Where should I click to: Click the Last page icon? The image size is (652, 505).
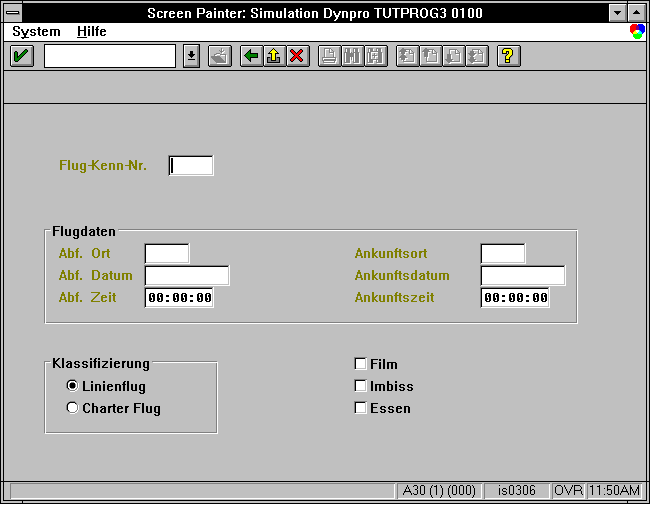click(x=477, y=56)
